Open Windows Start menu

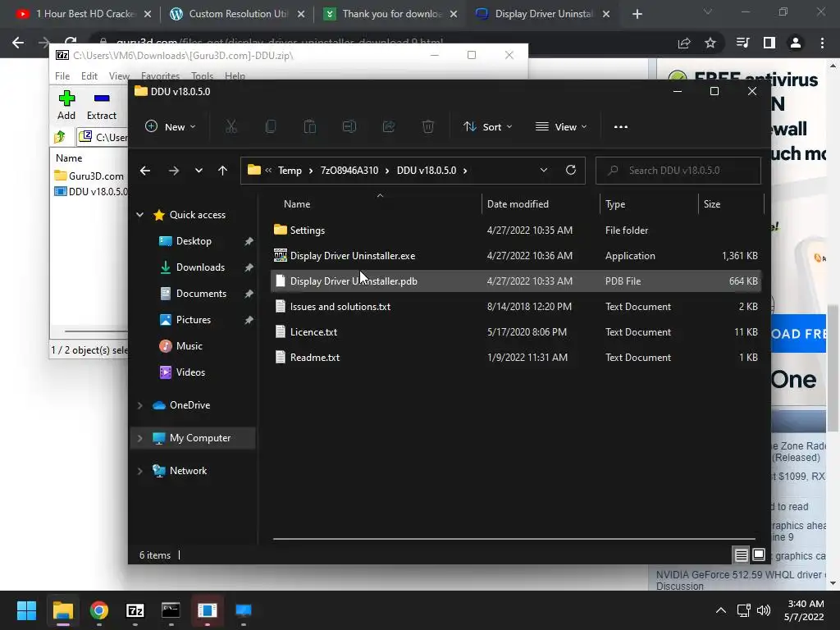coord(26,610)
